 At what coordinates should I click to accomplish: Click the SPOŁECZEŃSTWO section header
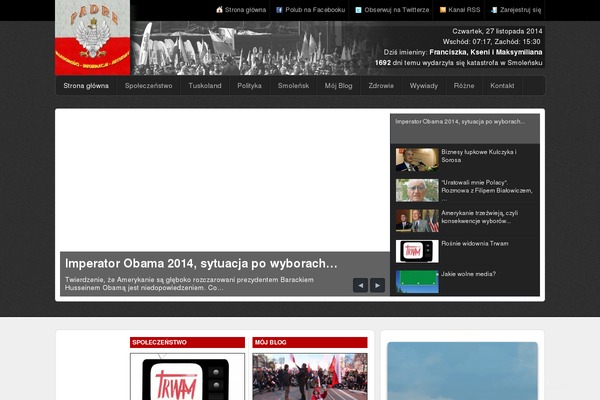[x=187, y=343]
